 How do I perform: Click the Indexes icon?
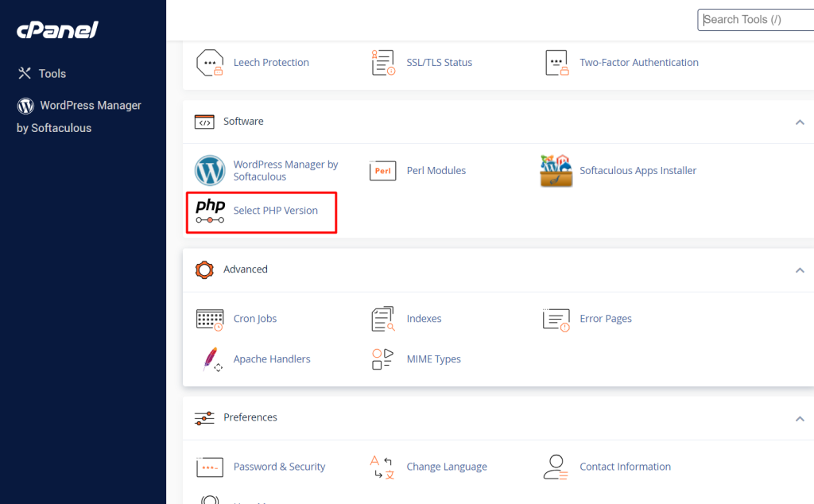383,319
